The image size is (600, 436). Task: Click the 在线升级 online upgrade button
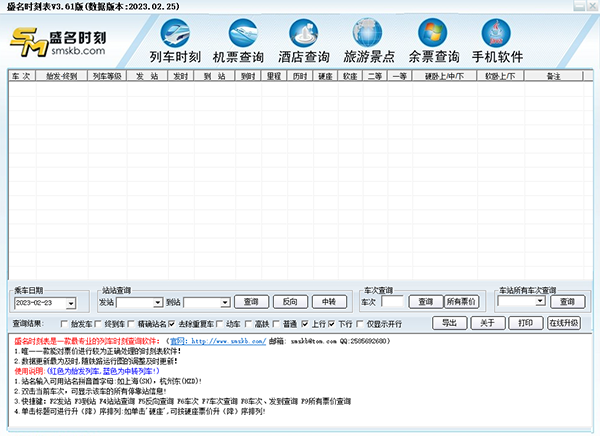[563, 323]
